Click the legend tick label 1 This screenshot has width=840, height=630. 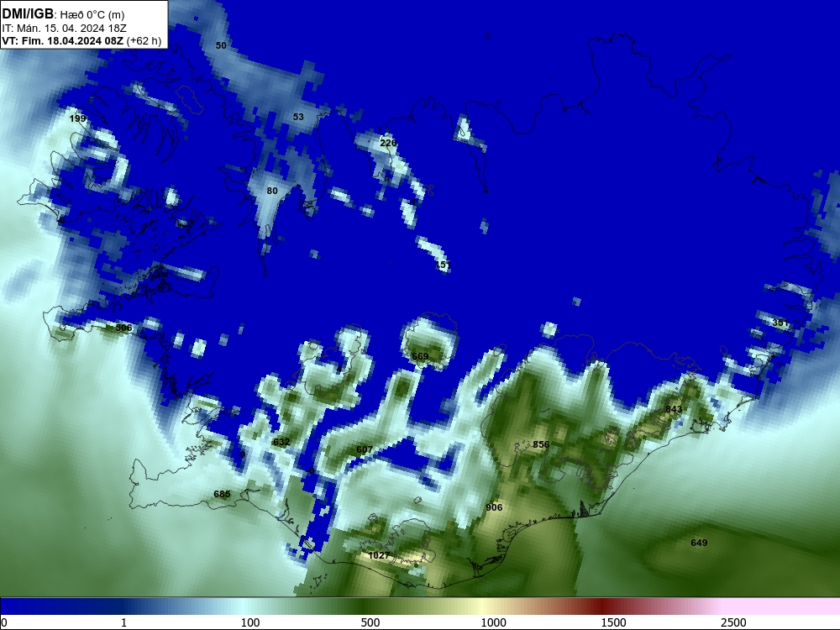(x=123, y=622)
